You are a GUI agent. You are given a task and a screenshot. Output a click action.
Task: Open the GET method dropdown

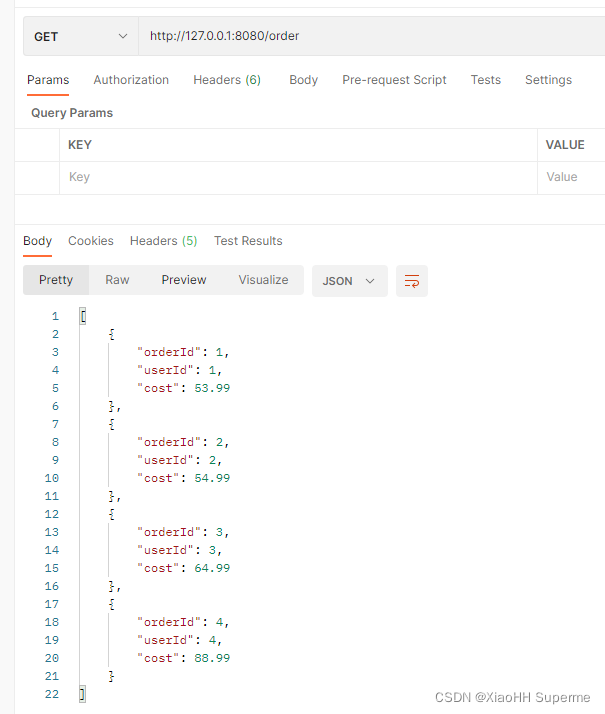coord(81,36)
